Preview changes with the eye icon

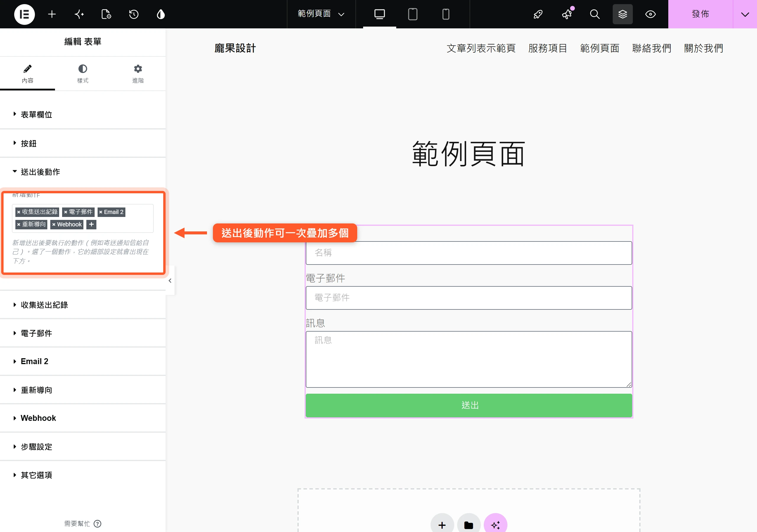click(650, 14)
